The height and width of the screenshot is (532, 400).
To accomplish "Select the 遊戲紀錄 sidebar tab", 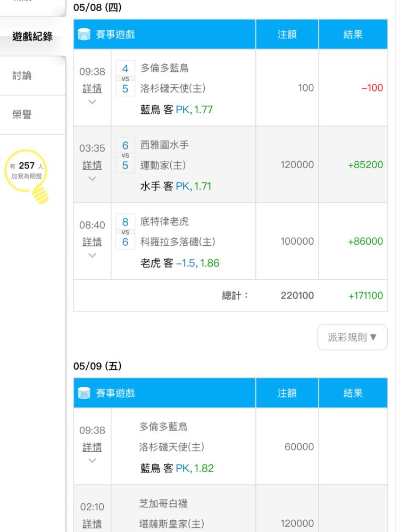I will click(x=32, y=37).
